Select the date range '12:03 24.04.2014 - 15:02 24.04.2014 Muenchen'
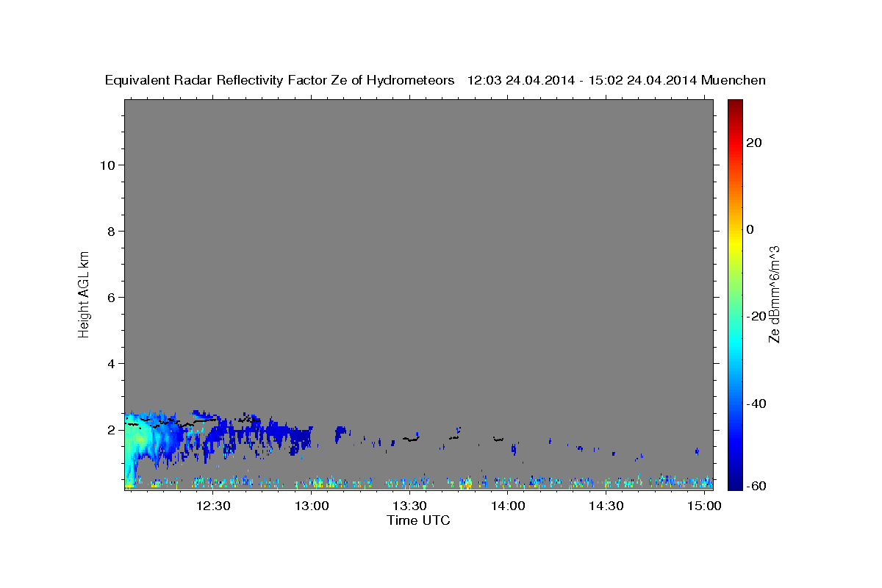 [617, 81]
